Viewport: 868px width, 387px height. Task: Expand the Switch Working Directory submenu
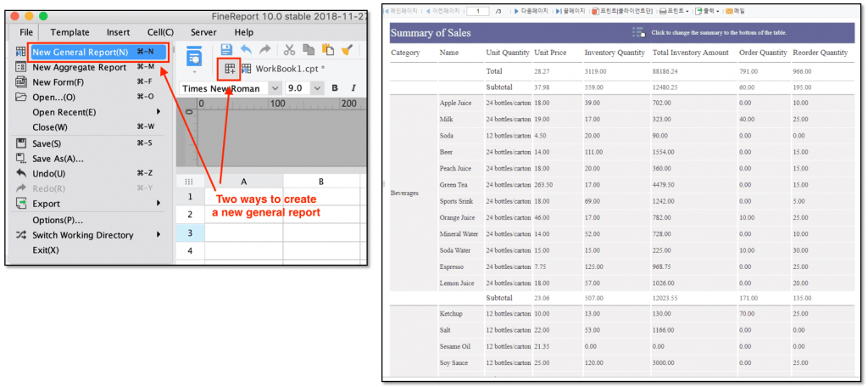pyautogui.click(x=159, y=235)
